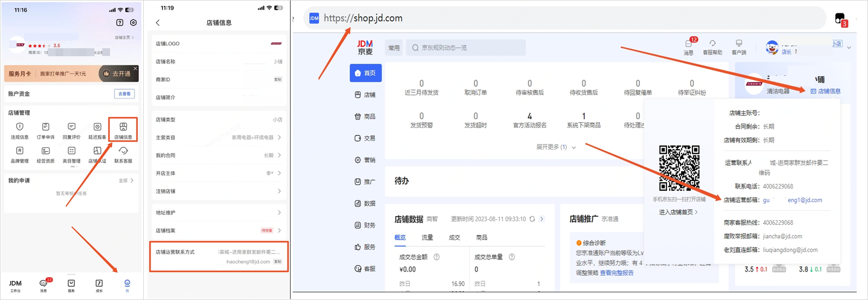Screen dimensions: 868x300
Task: Open 营销 in desktop sidebar
Action: [366, 160]
